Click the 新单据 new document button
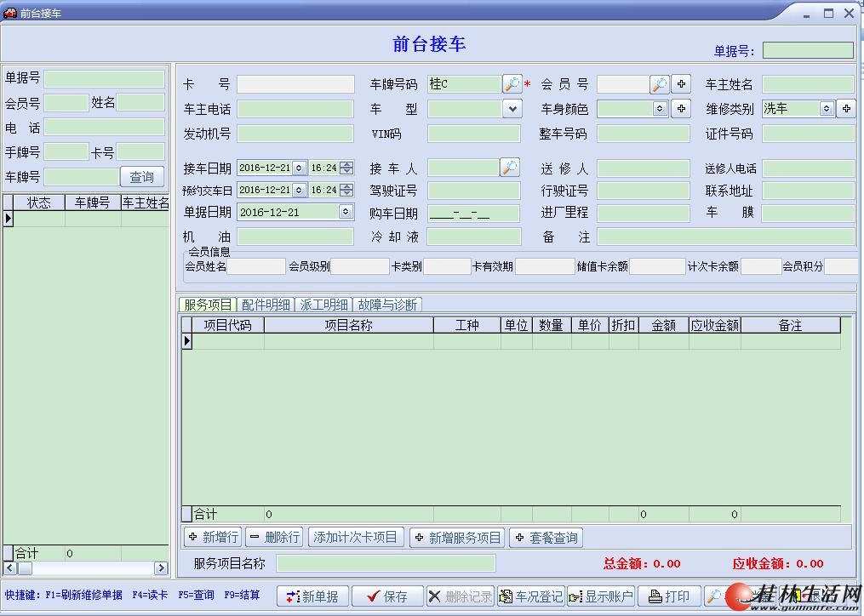The image size is (864, 616). tap(312, 596)
